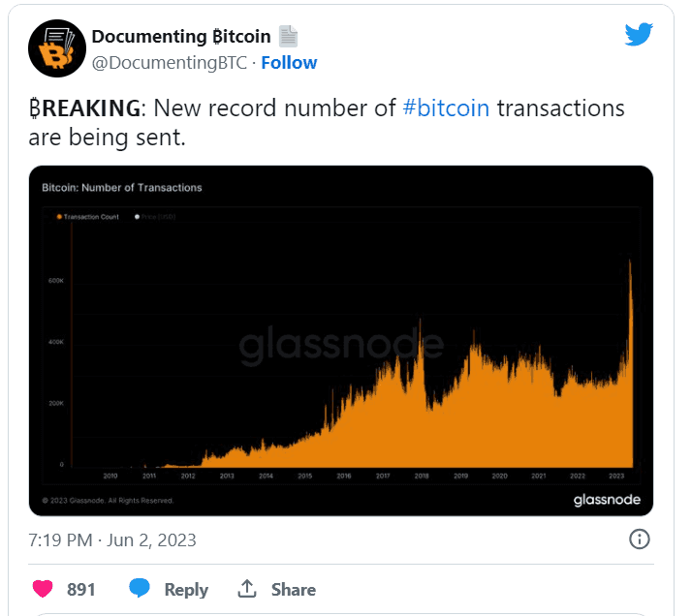Click the Twitter bird logo
The width and height of the screenshot is (691, 616).
[639, 35]
